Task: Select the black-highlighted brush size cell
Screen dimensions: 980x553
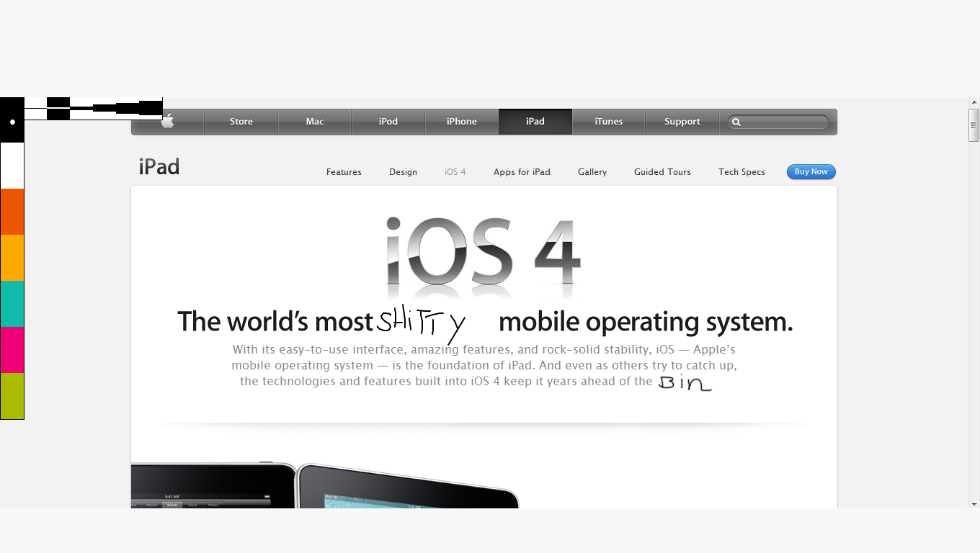Action: (58, 109)
